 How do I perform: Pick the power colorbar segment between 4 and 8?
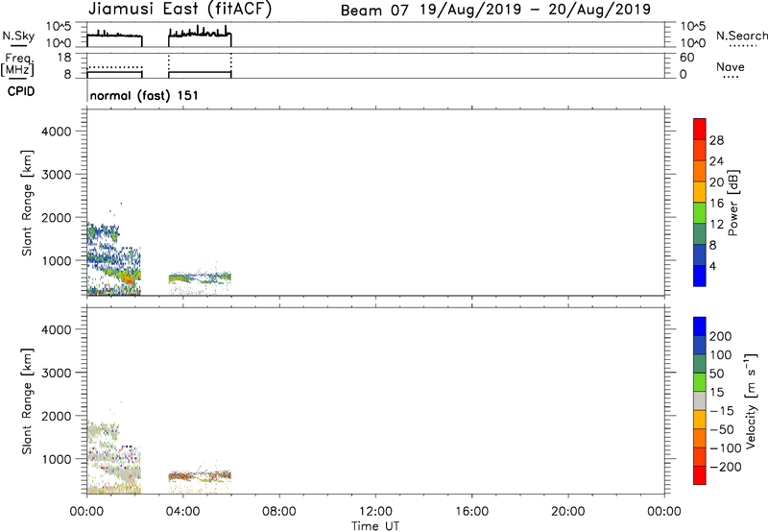point(700,254)
